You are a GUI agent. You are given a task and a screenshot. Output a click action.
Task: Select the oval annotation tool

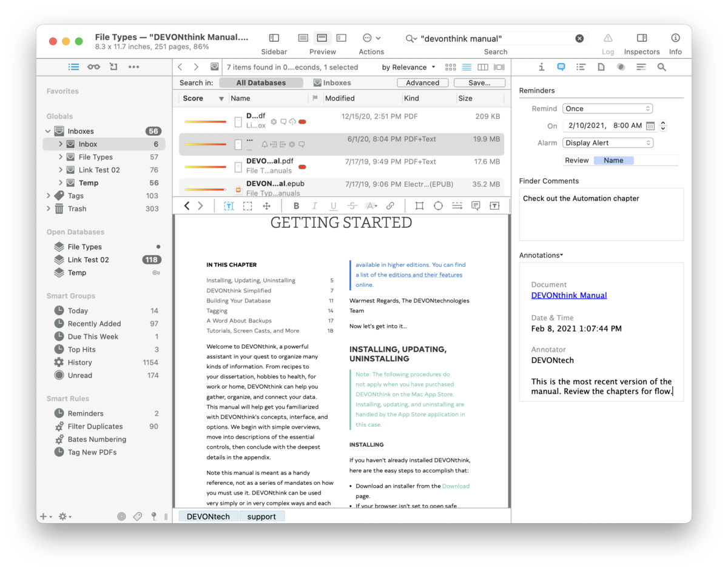click(x=438, y=206)
